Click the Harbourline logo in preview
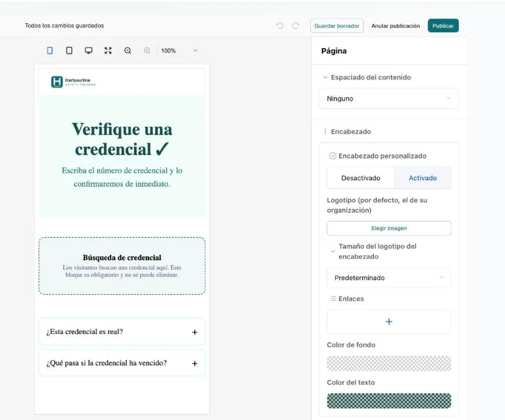Image resolution: width=505 pixels, height=420 pixels. coord(73,82)
